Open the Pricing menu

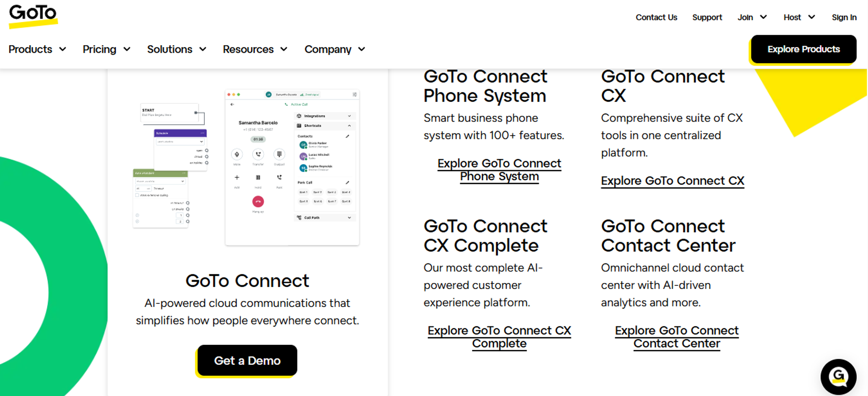pyautogui.click(x=99, y=49)
